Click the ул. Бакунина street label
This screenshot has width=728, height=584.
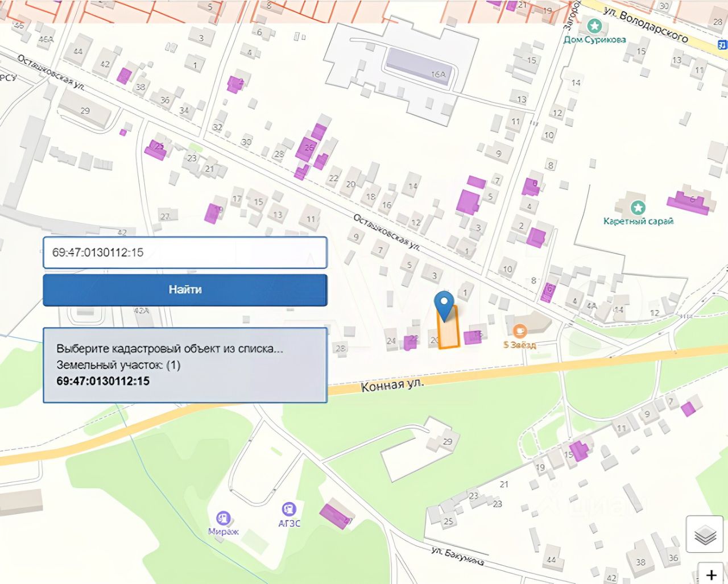(x=457, y=556)
